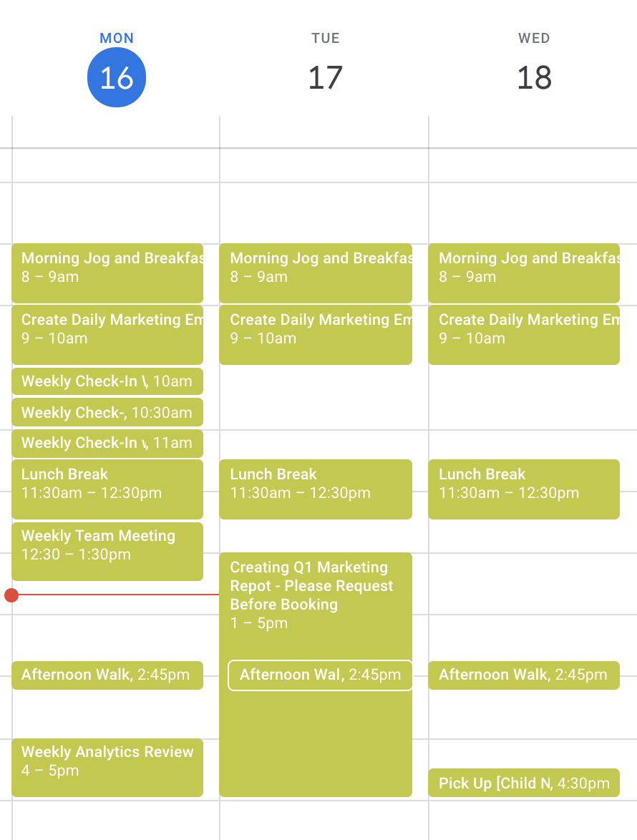This screenshot has width=637, height=840.
Task: Select Monday 16 date header
Action: (x=117, y=77)
